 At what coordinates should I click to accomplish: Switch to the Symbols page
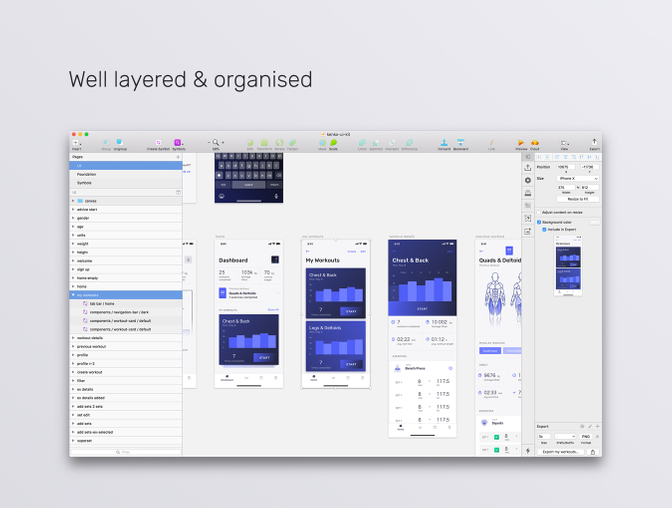tap(126, 183)
